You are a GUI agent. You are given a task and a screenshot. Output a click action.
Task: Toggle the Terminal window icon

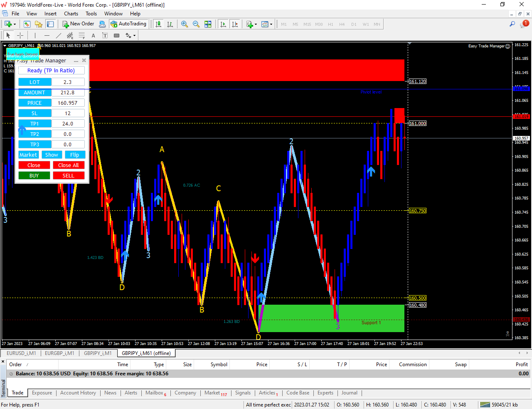click(50, 24)
